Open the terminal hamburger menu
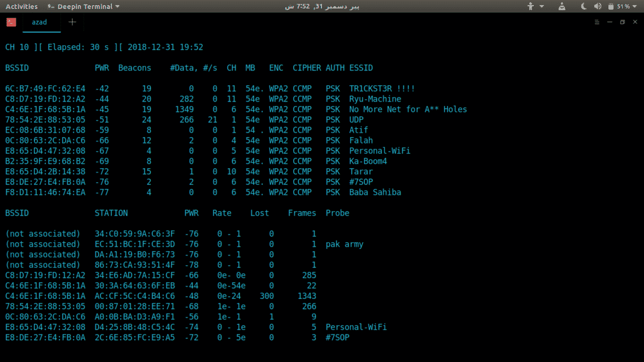 [597, 23]
